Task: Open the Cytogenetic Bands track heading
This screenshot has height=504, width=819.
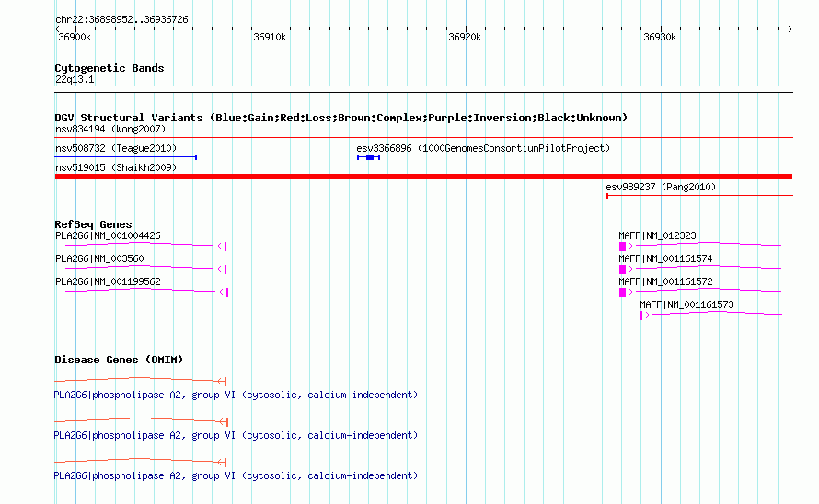Action: click(110, 68)
